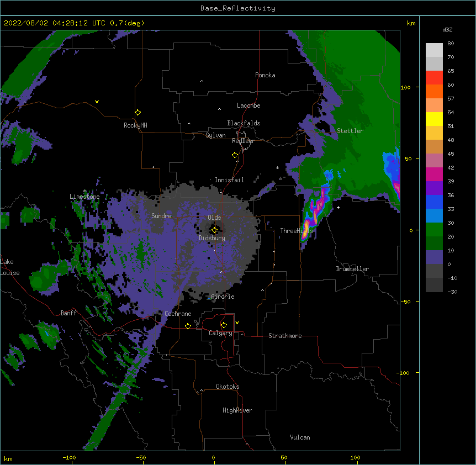Select the darkest gray -30 to -10 dBZ swatch
The image size is (476, 465).
(434, 285)
